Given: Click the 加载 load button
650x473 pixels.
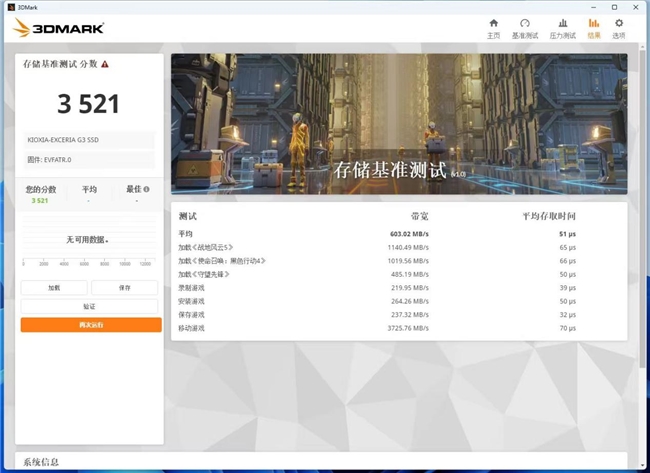Looking at the screenshot, I should point(54,288).
